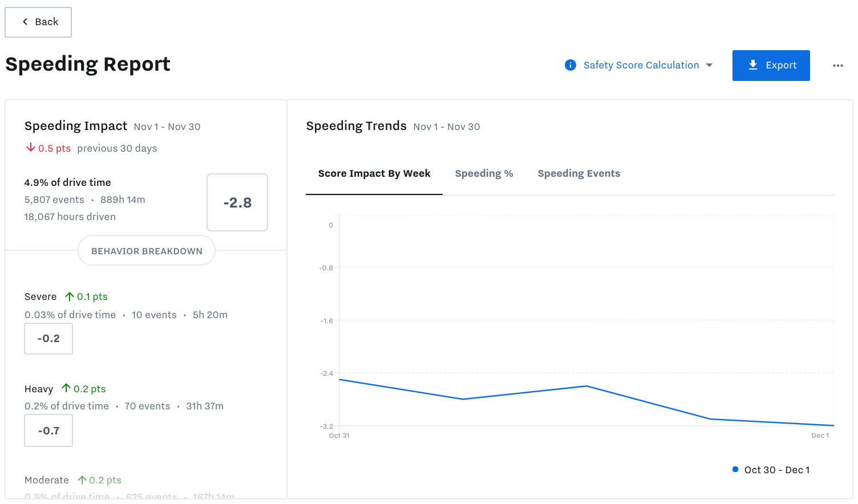
Task: Click green up arrow next to Moderate
Action: coord(82,480)
